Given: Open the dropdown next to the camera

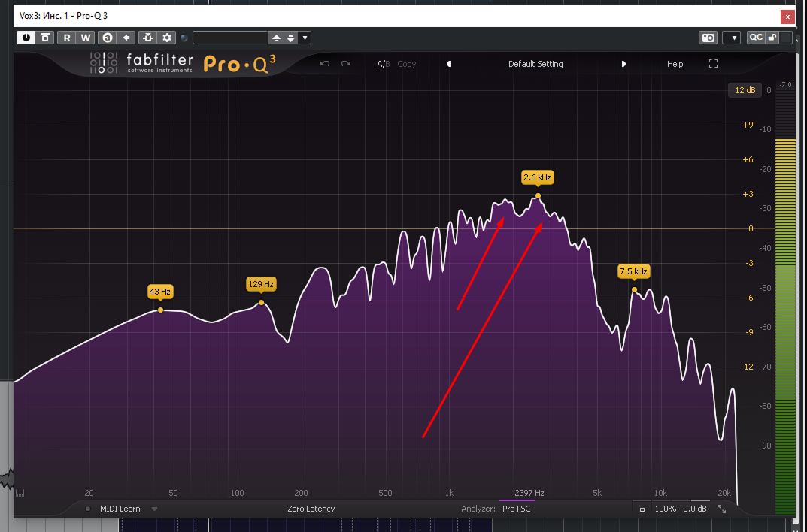Looking at the screenshot, I should point(732,38).
